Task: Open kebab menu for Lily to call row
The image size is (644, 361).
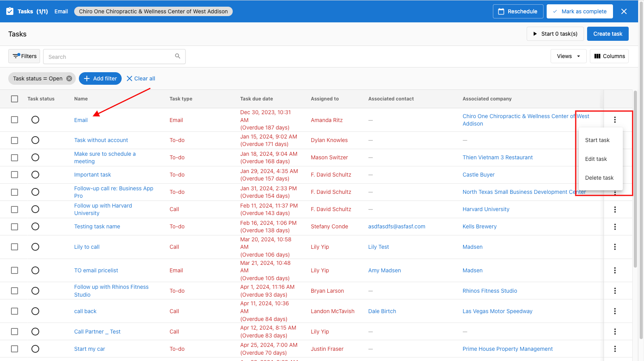Action: click(x=615, y=247)
